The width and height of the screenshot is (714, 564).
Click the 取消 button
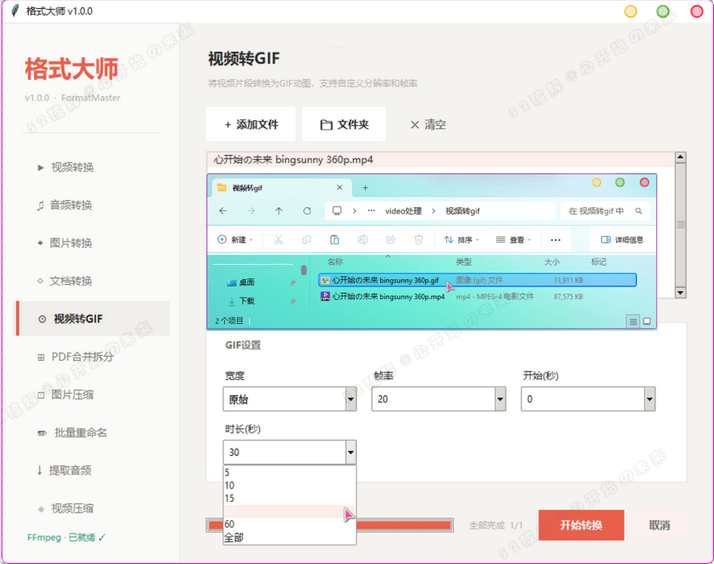[659, 525]
